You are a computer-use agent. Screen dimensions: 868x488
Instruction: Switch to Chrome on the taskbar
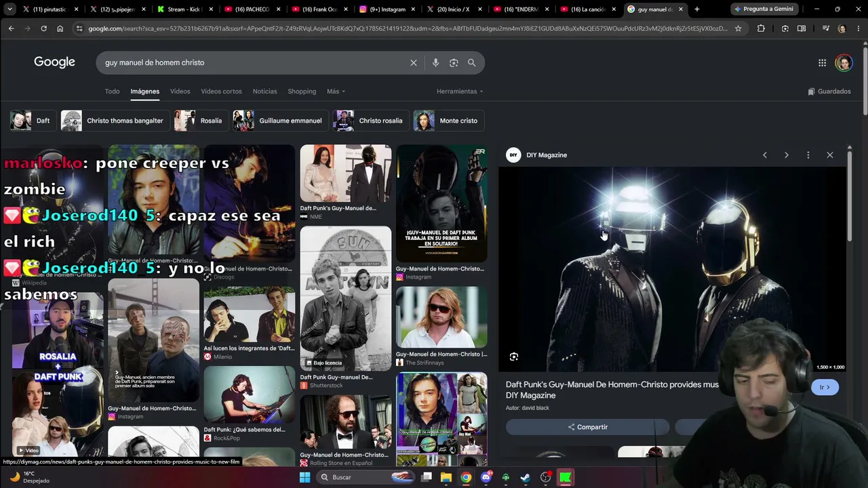[x=466, y=477]
